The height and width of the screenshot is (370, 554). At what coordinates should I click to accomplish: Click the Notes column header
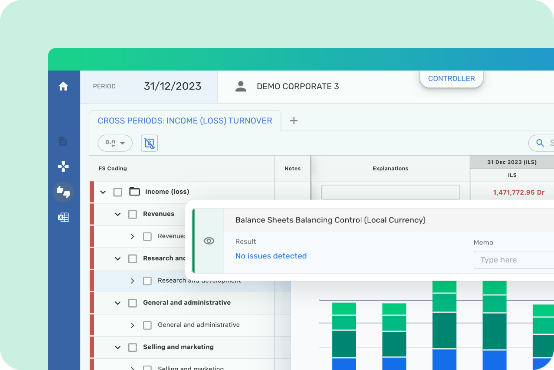[x=293, y=168]
